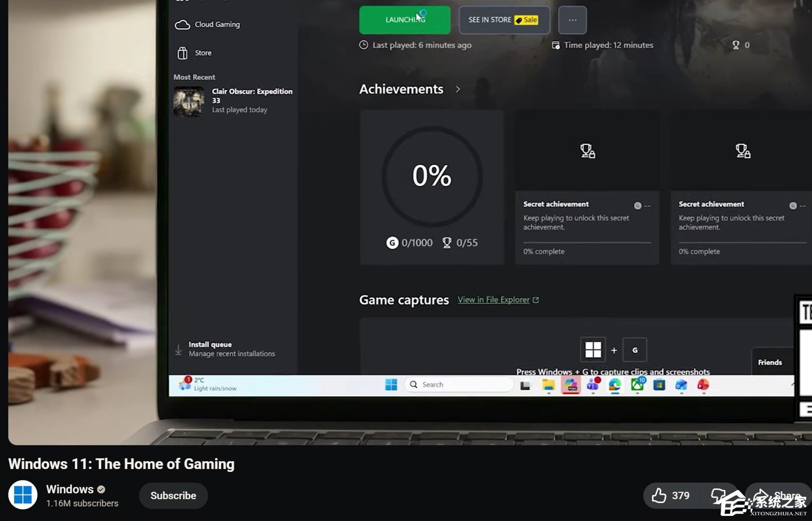Open the weather widget showing 2°C
Screen dimensions: 812x521
click(x=208, y=384)
